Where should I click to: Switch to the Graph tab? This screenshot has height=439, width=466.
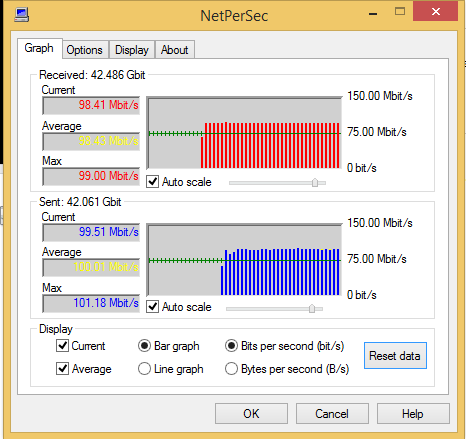39,48
